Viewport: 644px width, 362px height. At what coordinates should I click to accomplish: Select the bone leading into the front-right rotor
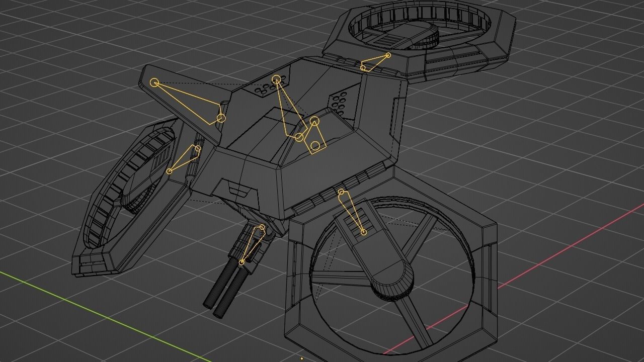[352, 212]
